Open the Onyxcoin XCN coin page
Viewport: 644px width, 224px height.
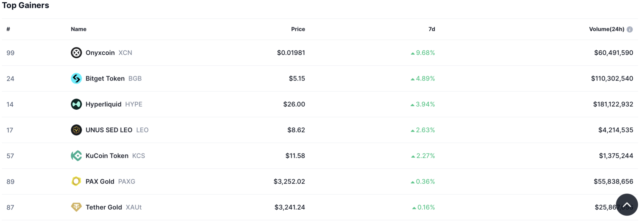tap(100, 53)
